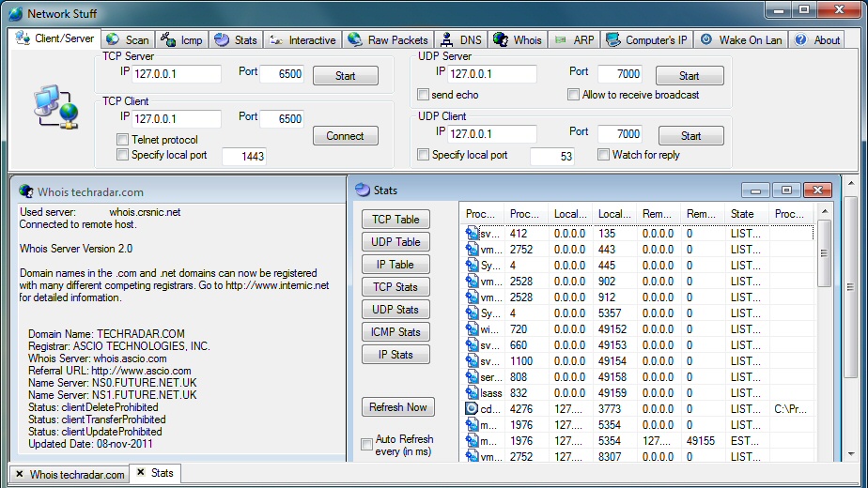Click the Stats tab pie icon
The height and width of the screenshot is (488, 868).
click(222, 39)
